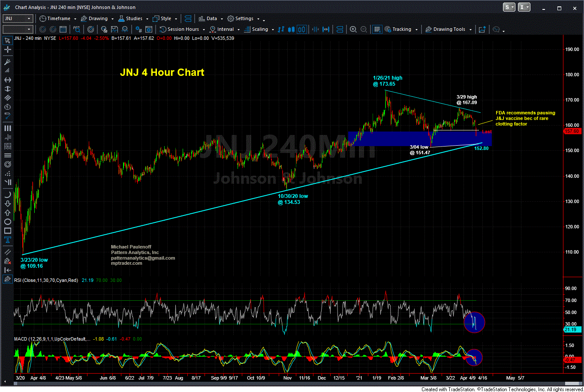Open the Timeframe menu
This screenshot has width=584, height=392.
pyautogui.click(x=55, y=18)
